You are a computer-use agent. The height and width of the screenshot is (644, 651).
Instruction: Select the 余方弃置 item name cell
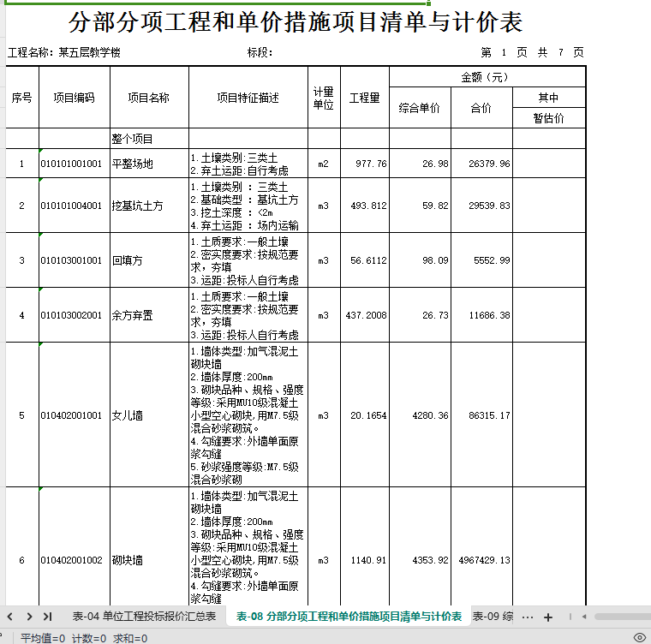(149, 315)
